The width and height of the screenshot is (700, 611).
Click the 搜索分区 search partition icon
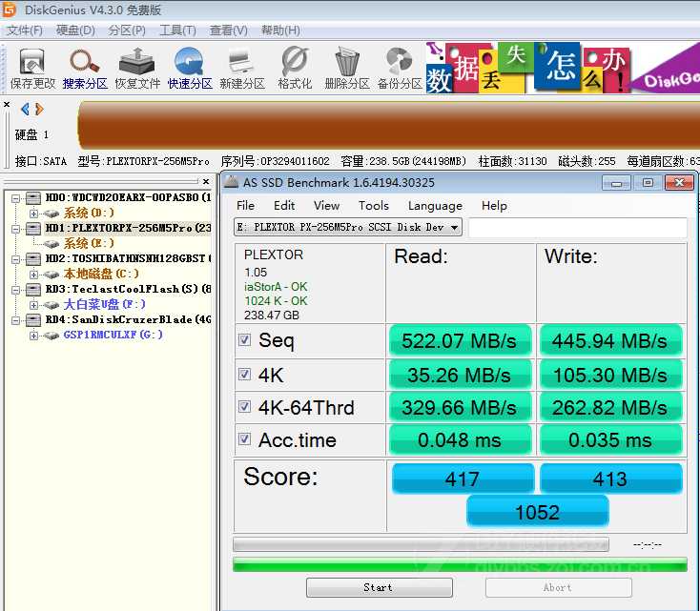pyautogui.click(x=85, y=67)
